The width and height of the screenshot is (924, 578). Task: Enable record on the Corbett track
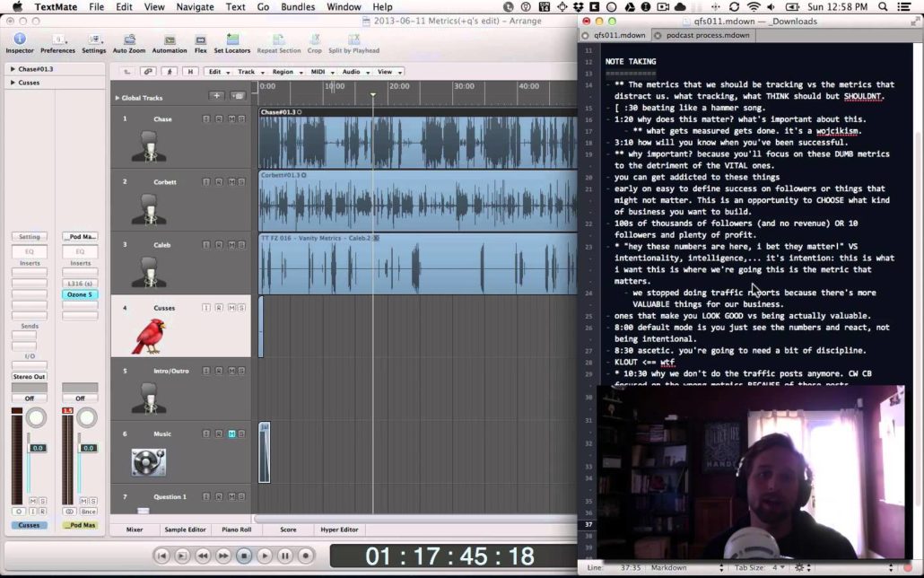(x=218, y=181)
